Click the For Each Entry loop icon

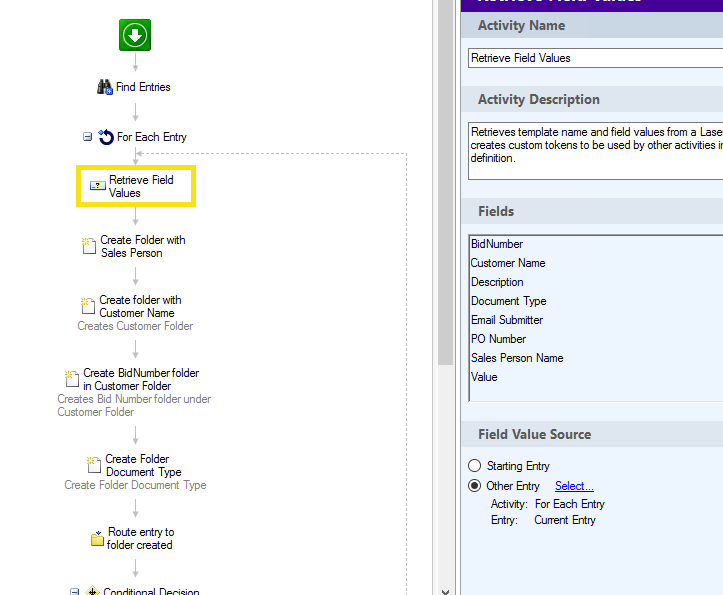(105, 137)
